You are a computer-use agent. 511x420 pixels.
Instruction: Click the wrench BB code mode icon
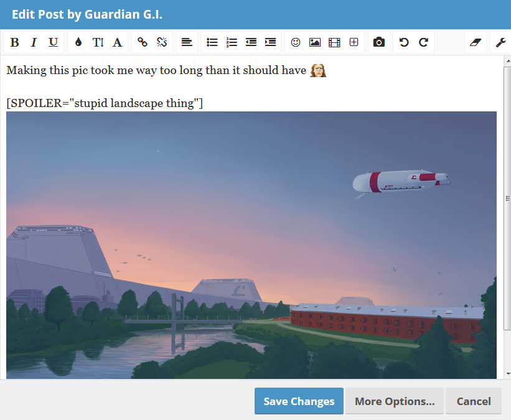pos(501,42)
